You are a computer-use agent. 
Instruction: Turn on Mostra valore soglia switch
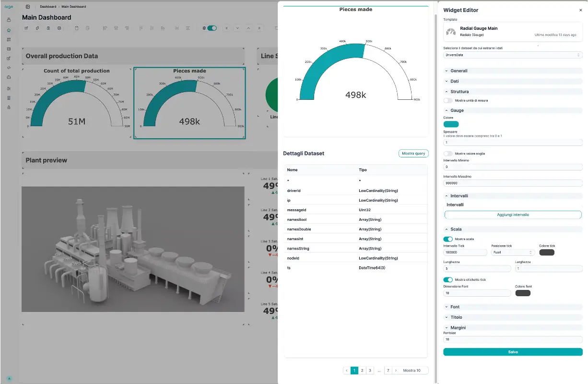click(448, 154)
